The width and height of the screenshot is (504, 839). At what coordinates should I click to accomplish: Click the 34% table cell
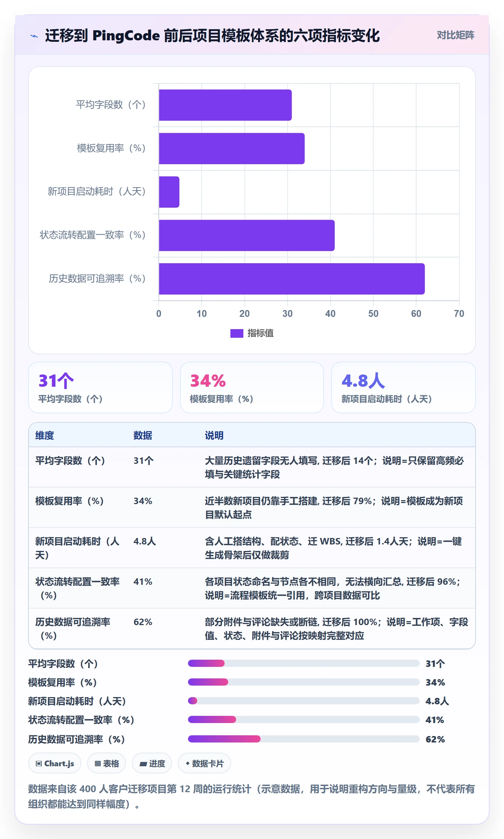pyautogui.click(x=143, y=501)
